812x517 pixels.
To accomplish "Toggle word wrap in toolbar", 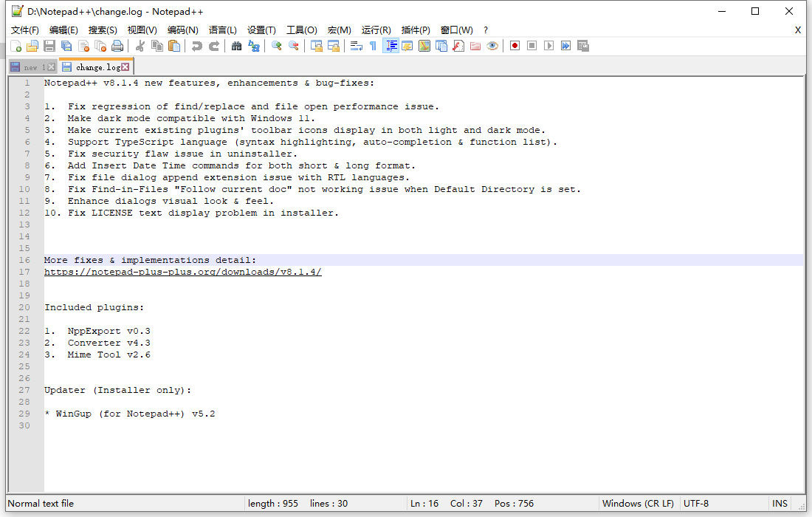I will click(x=357, y=46).
